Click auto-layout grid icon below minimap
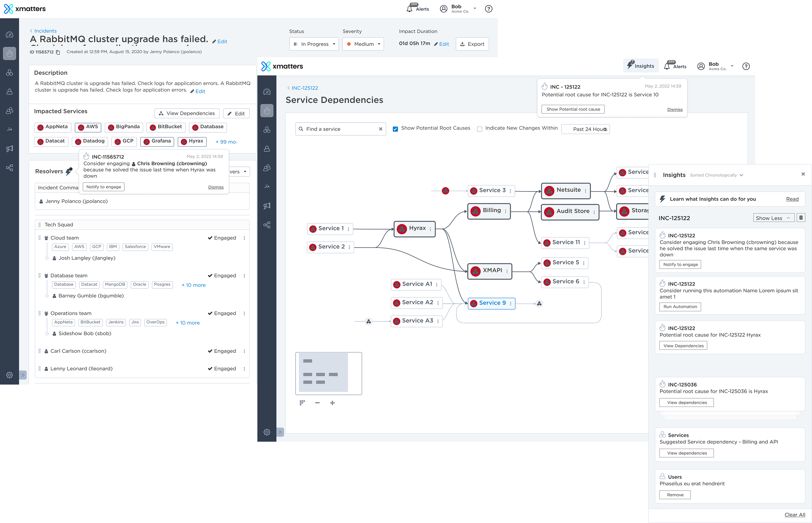 (302, 403)
